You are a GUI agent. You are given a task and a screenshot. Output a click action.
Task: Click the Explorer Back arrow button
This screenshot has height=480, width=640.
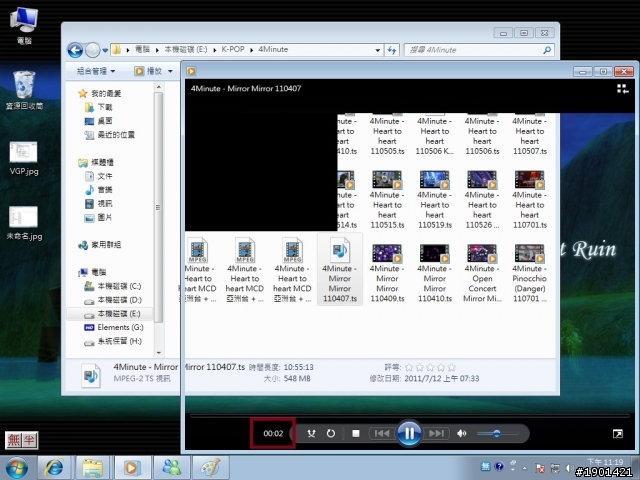tap(75, 49)
